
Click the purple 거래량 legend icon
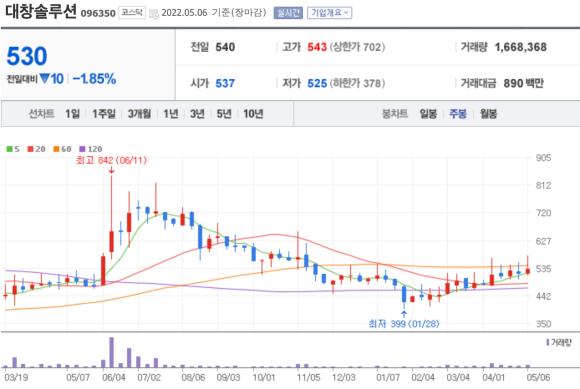coord(547,343)
